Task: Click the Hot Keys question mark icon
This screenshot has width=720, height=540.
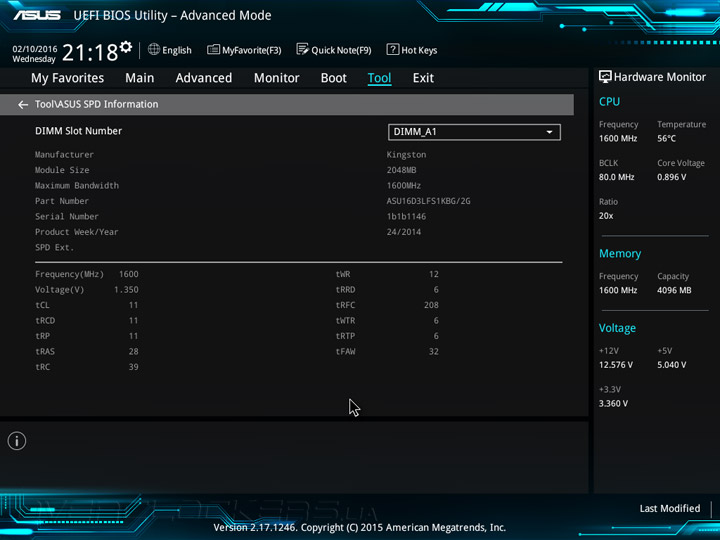Action: [393, 49]
